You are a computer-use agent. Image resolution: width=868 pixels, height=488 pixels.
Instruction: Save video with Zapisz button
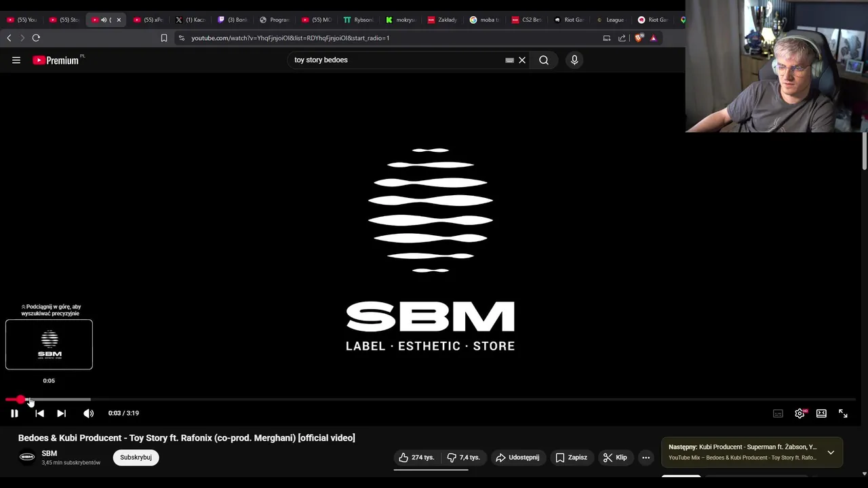tap(571, 457)
